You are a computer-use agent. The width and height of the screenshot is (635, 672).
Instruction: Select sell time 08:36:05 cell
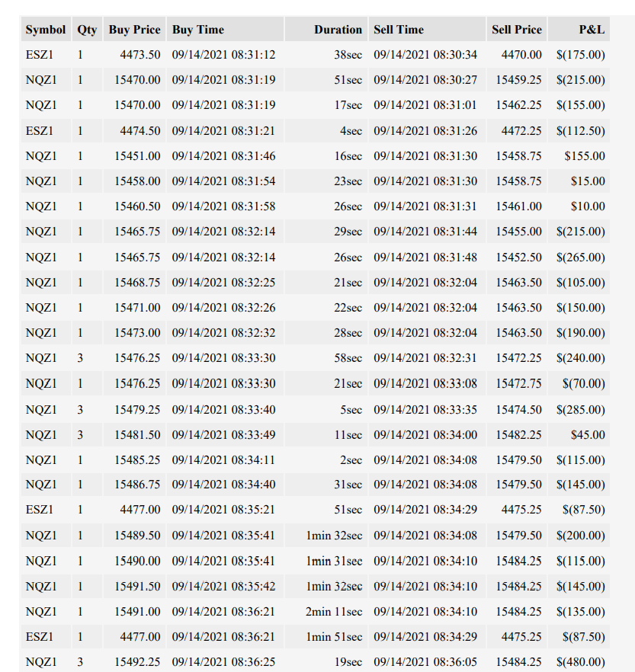(x=427, y=661)
